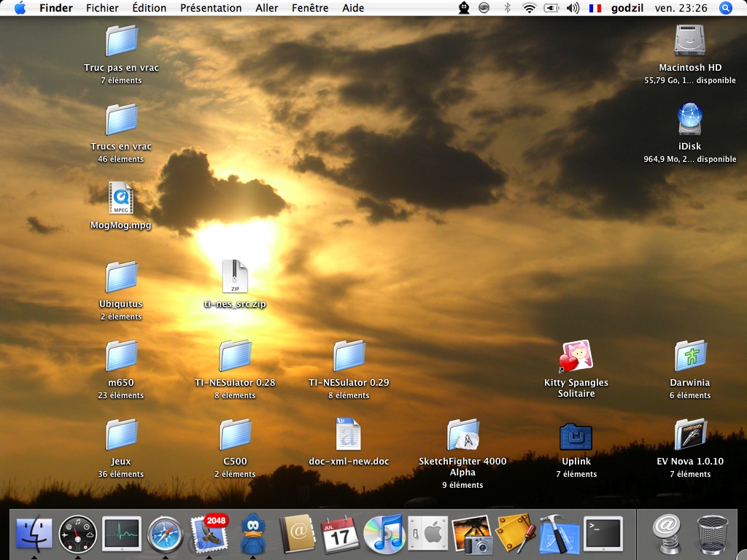
Task: Click the Bluetooth status icon
Action: (x=507, y=8)
